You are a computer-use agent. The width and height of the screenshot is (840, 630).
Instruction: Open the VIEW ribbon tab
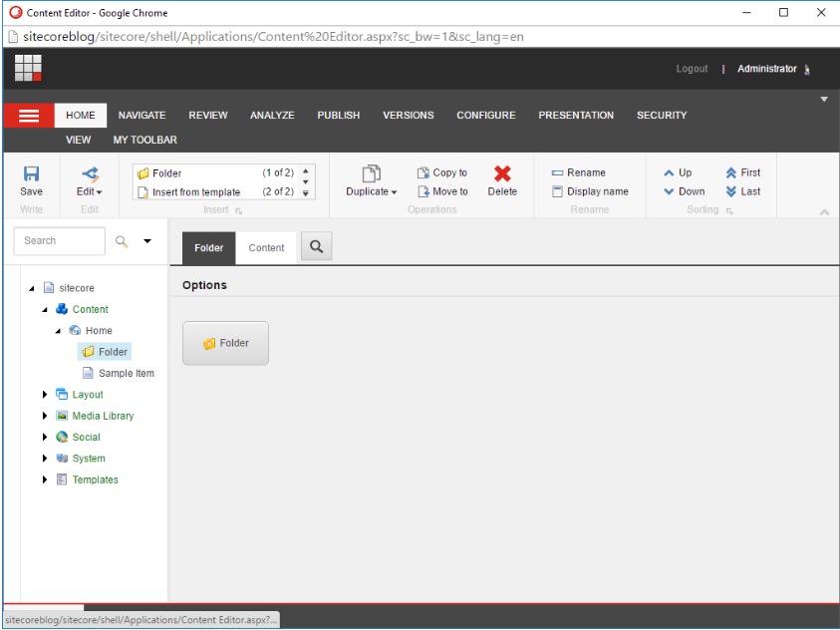[78, 140]
